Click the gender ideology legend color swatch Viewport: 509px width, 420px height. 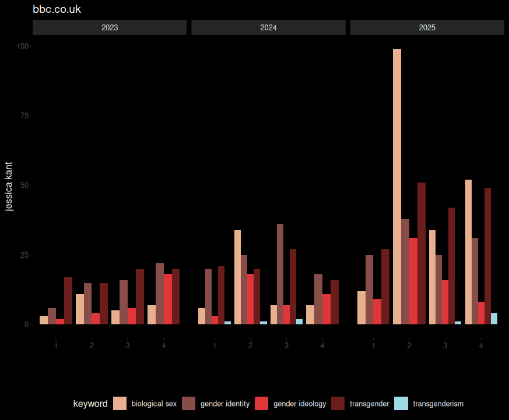[x=262, y=403]
